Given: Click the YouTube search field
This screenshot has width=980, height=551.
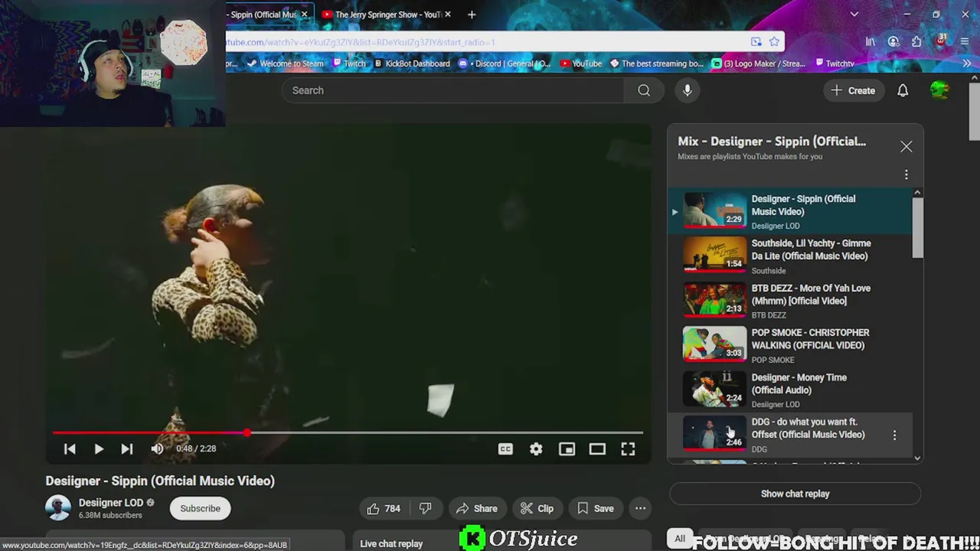Looking at the screenshot, I should click(x=453, y=90).
